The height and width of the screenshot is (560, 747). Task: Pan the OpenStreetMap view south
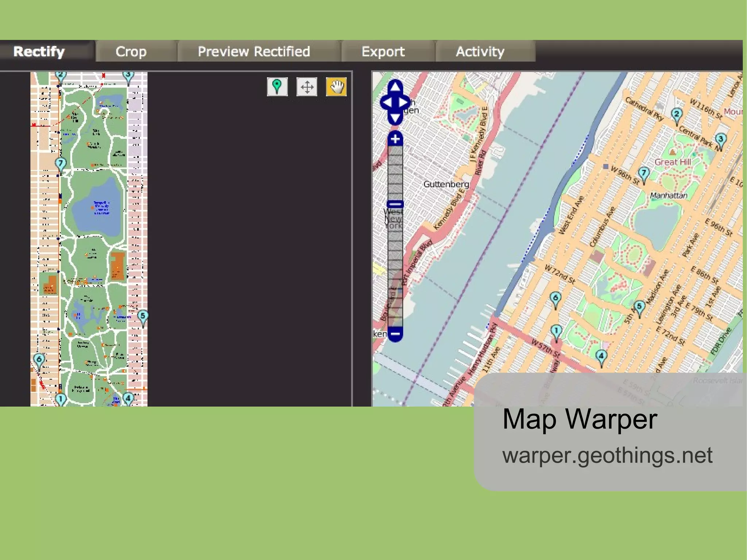point(395,118)
